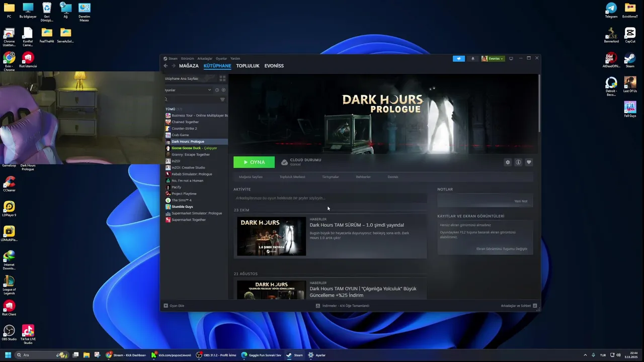Click the green OYNA play button
This screenshot has width=644, height=362.
(254, 162)
